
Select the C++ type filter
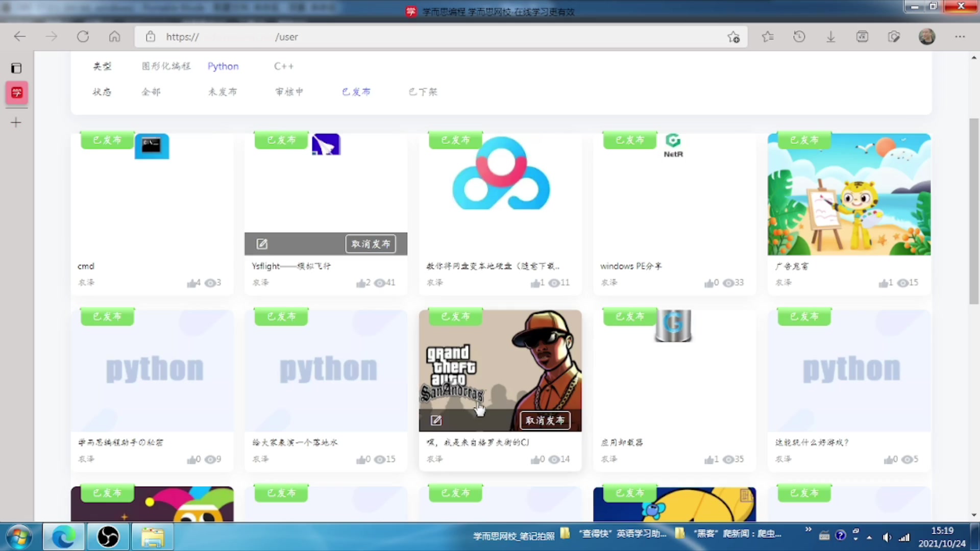click(x=284, y=66)
